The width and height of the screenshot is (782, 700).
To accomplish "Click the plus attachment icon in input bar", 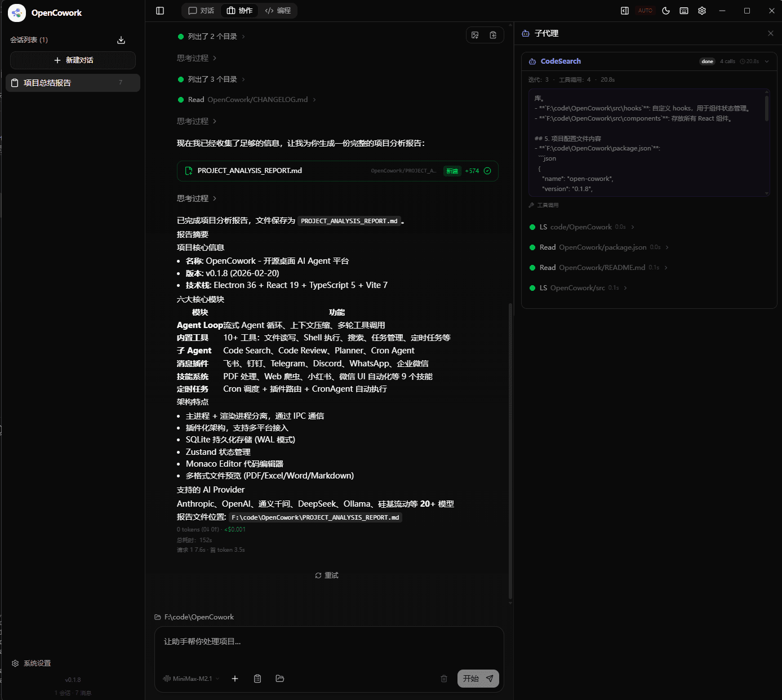I will point(235,679).
